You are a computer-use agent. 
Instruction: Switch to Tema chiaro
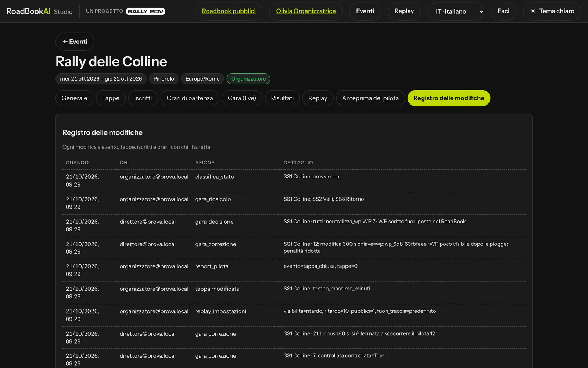[552, 11]
